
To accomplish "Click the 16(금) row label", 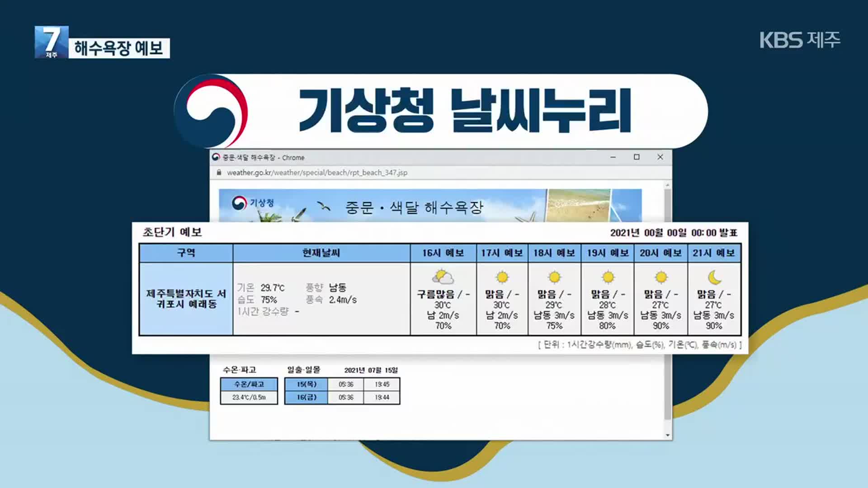I will click(x=307, y=398).
